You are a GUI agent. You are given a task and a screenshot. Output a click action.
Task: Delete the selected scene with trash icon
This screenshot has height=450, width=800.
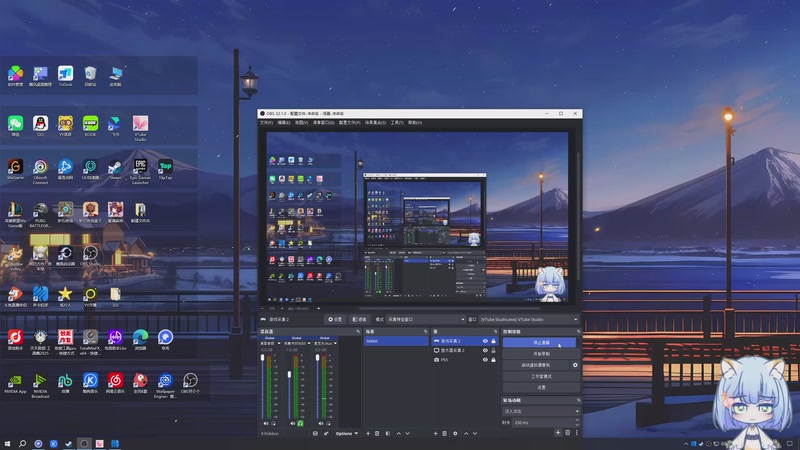[377, 433]
